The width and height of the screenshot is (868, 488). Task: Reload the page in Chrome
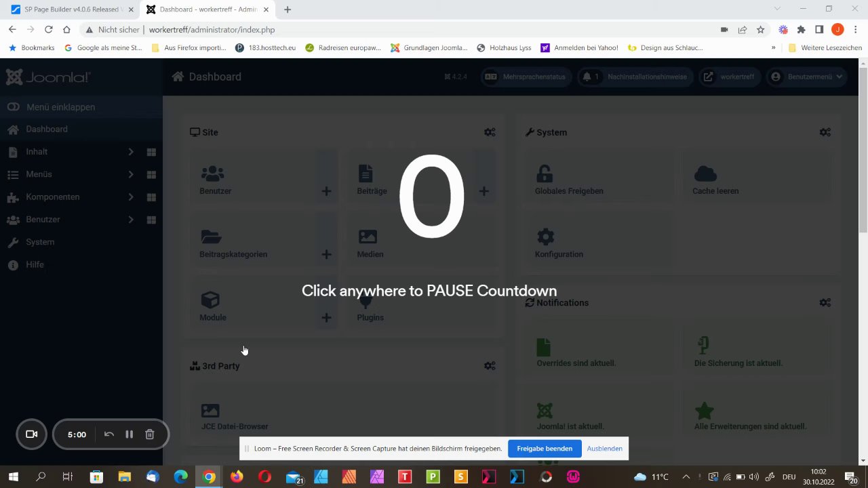pyautogui.click(x=48, y=30)
